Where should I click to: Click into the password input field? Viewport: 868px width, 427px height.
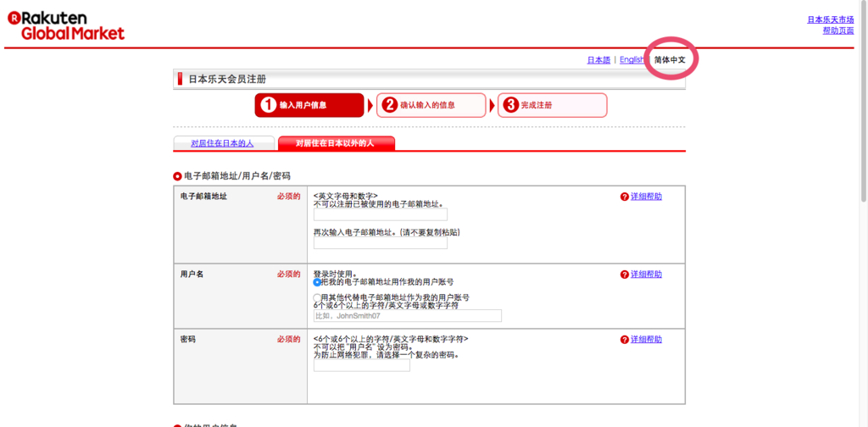tap(361, 365)
